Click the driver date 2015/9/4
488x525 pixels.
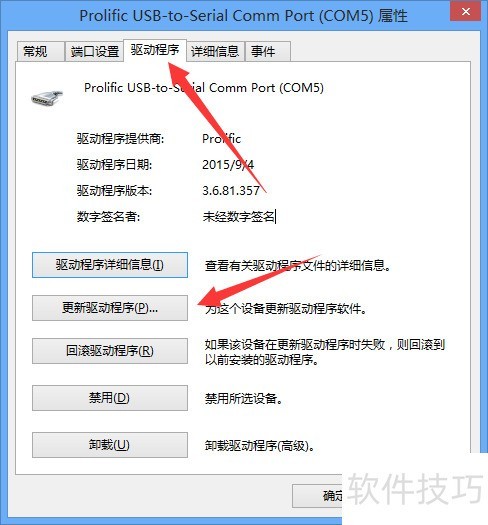pos(228,164)
